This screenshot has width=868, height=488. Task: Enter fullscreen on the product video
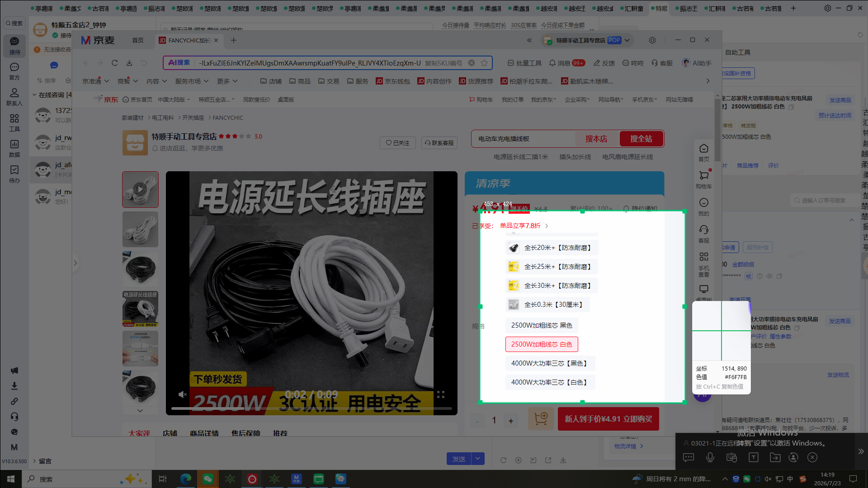pyautogui.click(x=441, y=394)
